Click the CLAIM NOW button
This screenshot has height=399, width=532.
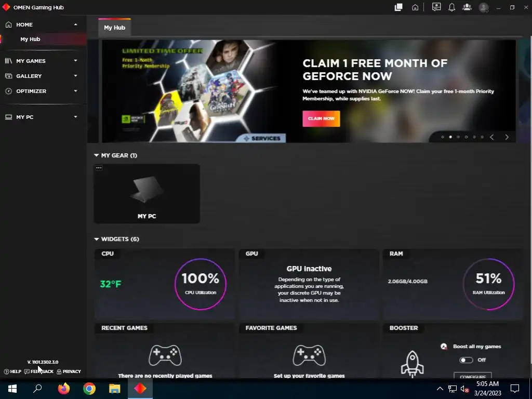(321, 119)
